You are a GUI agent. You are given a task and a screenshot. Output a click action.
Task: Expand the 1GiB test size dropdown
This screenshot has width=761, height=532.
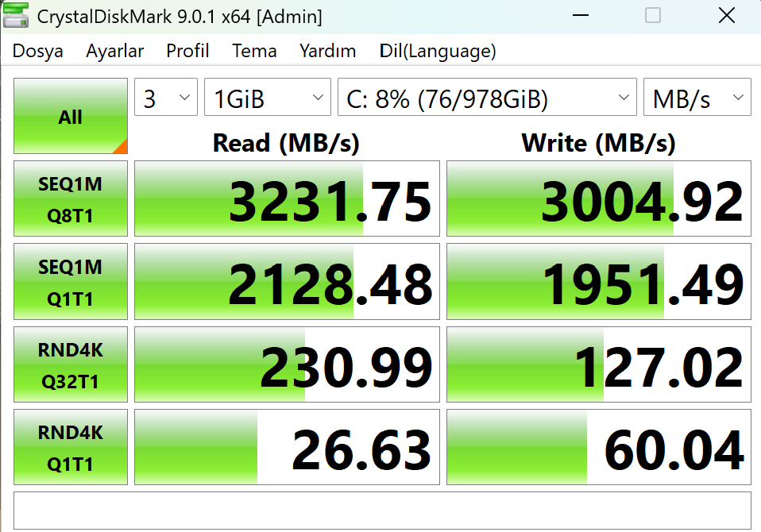(x=268, y=97)
